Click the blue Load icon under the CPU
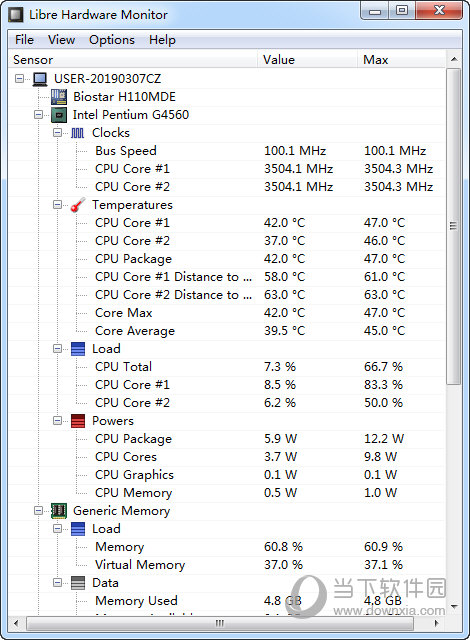Screen dimensions: 470x640 (x=78, y=349)
